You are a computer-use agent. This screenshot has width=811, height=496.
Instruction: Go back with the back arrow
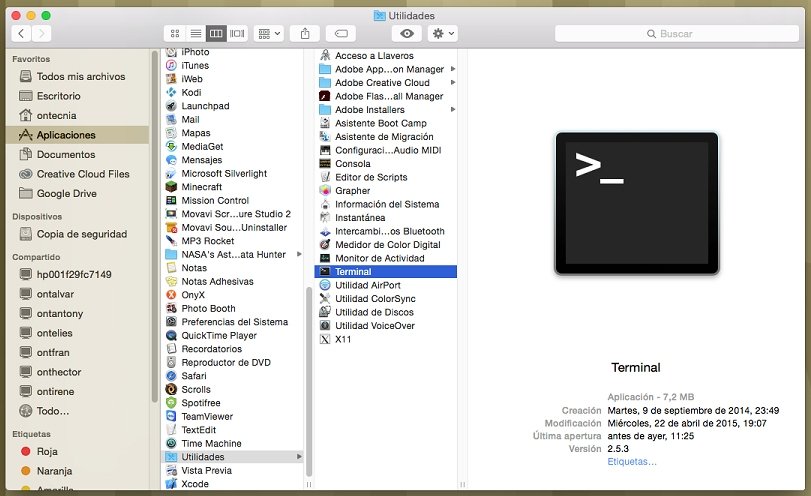(21, 34)
